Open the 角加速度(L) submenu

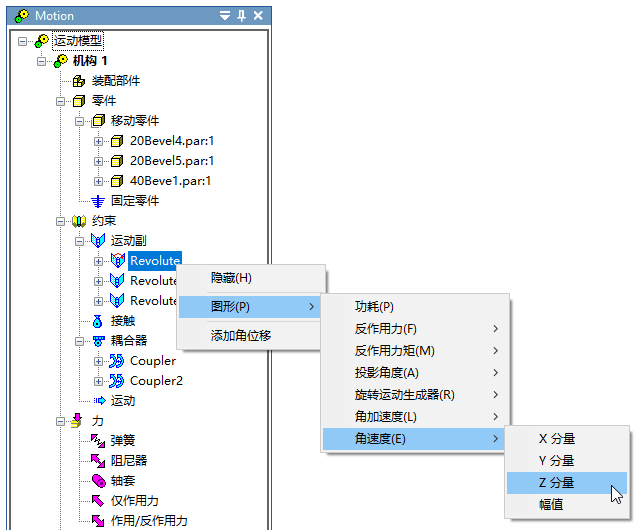click(x=415, y=417)
